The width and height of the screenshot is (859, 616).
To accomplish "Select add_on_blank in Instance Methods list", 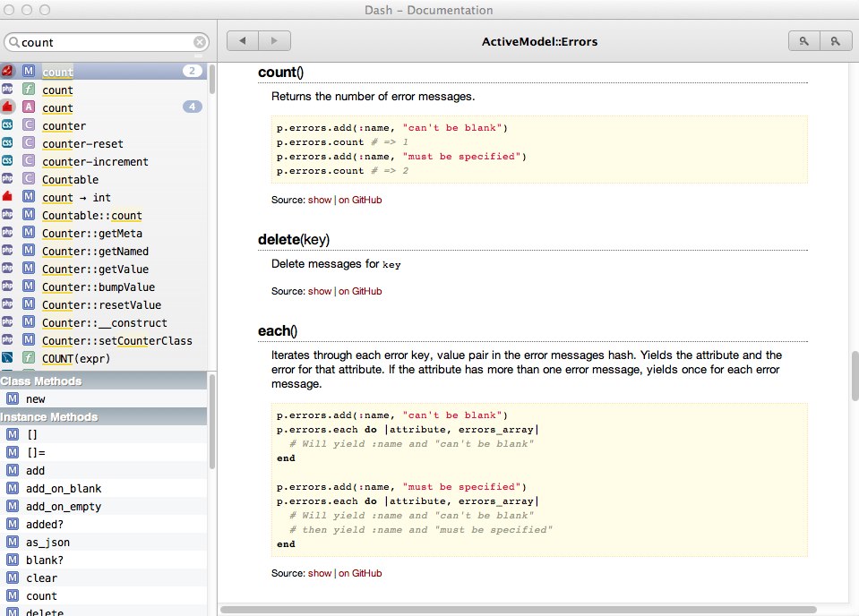I will 64,488.
